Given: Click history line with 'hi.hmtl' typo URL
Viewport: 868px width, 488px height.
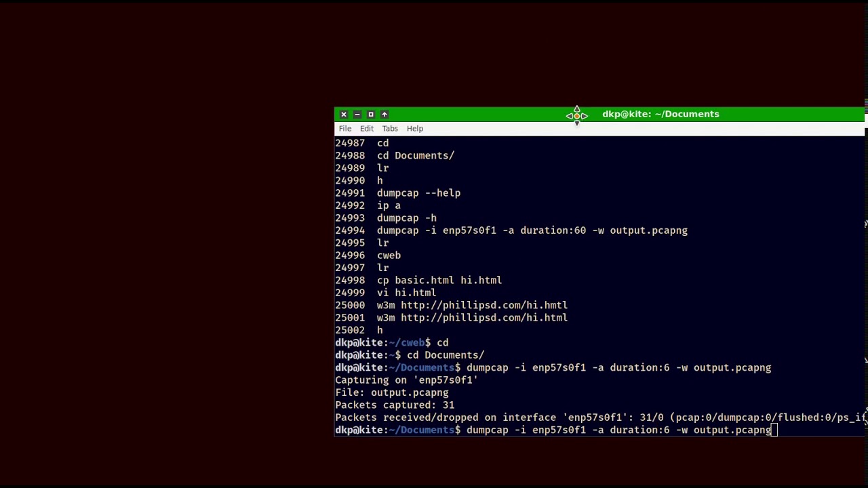Looking at the screenshot, I should pyautogui.click(x=452, y=306).
